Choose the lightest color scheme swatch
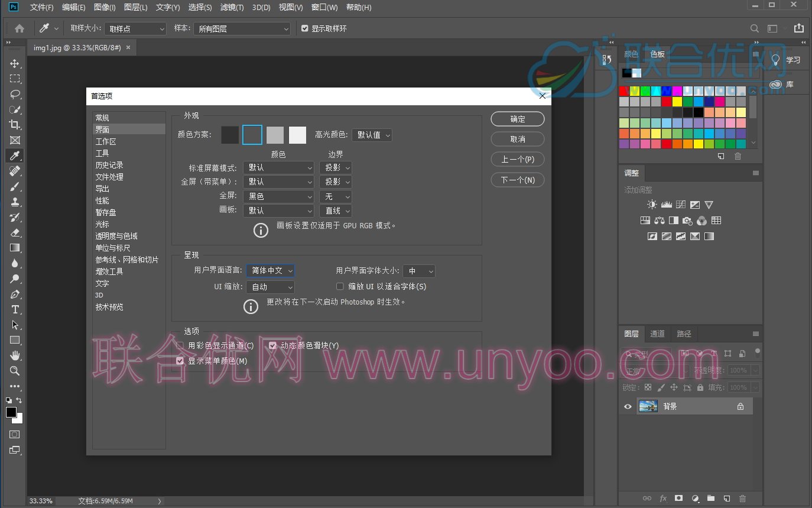 (x=297, y=135)
